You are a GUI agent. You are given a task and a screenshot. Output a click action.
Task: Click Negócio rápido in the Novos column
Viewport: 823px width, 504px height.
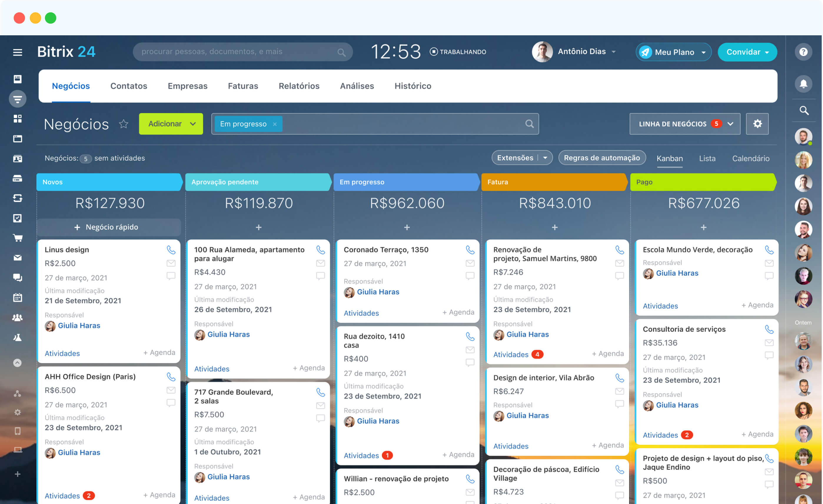tap(109, 227)
